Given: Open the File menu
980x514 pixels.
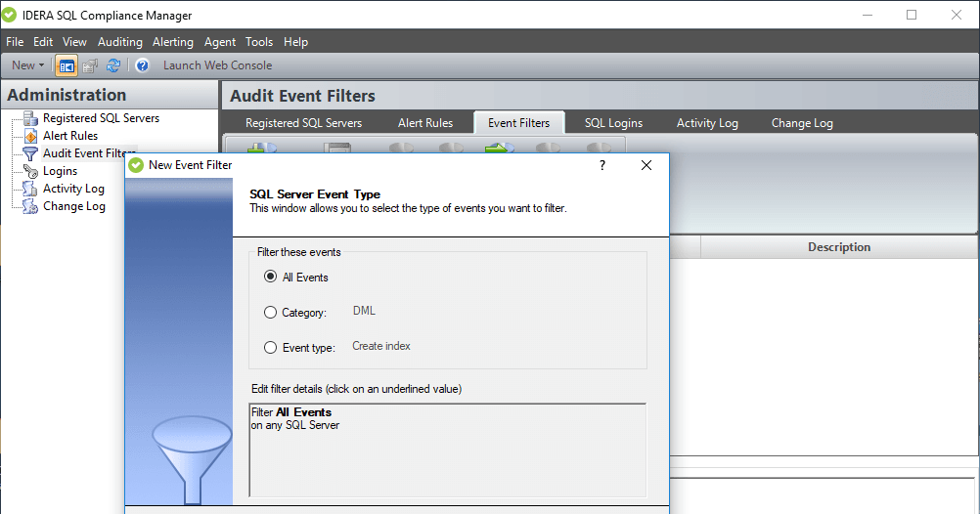Looking at the screenshot, I should click(x=15, y=42).
